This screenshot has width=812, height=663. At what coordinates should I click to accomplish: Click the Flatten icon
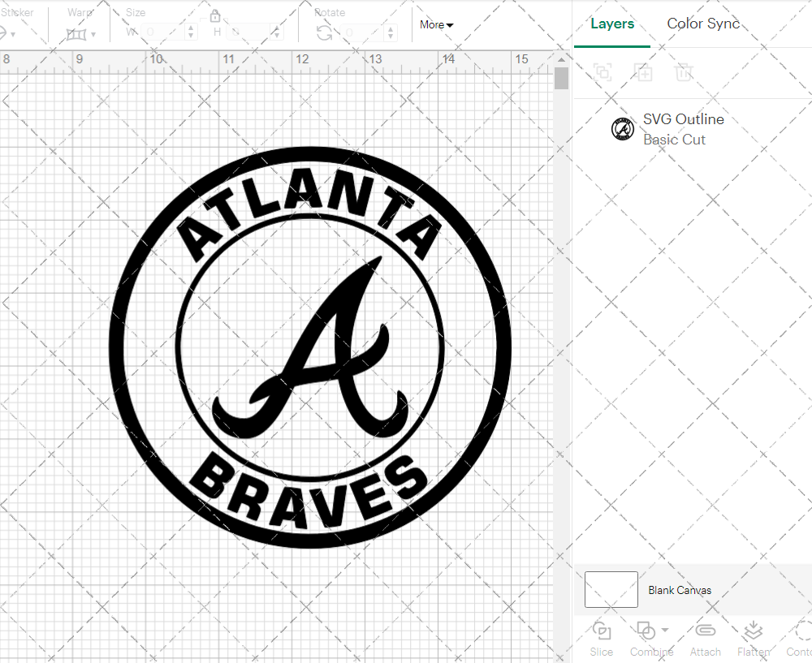[753, 631]
